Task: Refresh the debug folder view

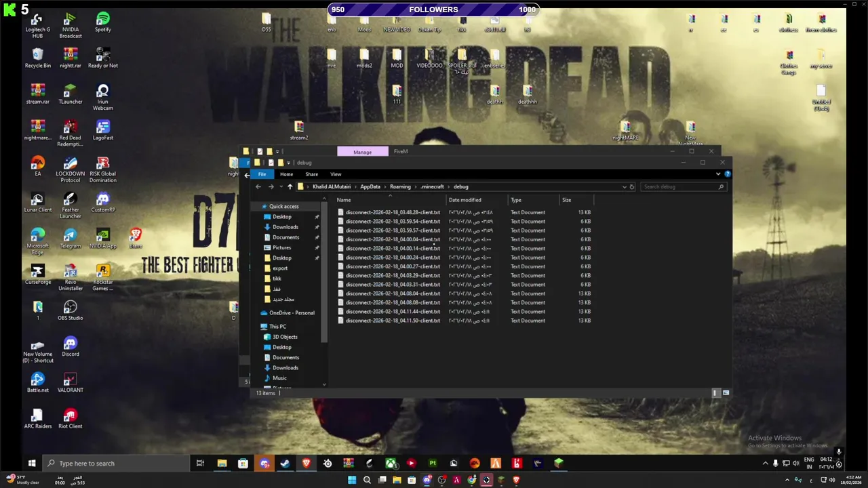Action: (632, 187)
